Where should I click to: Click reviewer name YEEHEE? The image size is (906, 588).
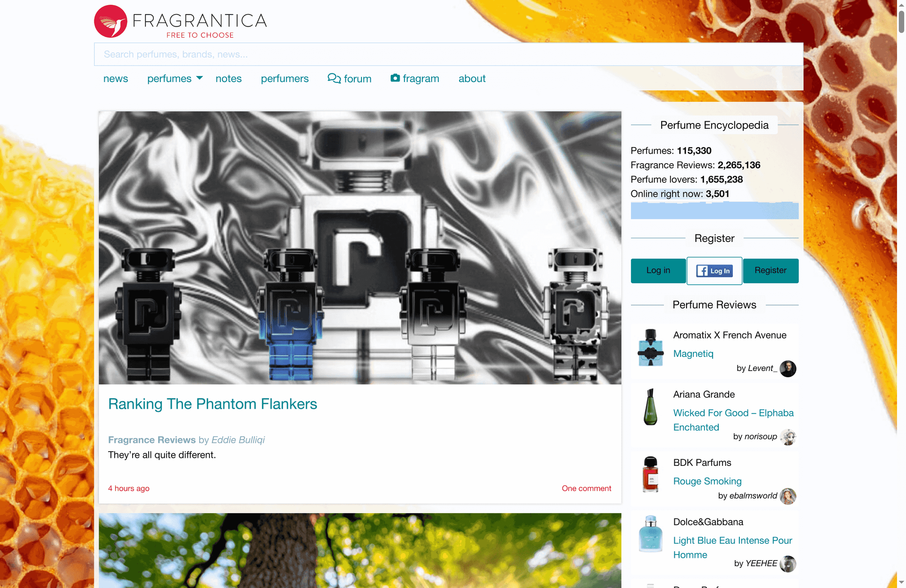761,563
